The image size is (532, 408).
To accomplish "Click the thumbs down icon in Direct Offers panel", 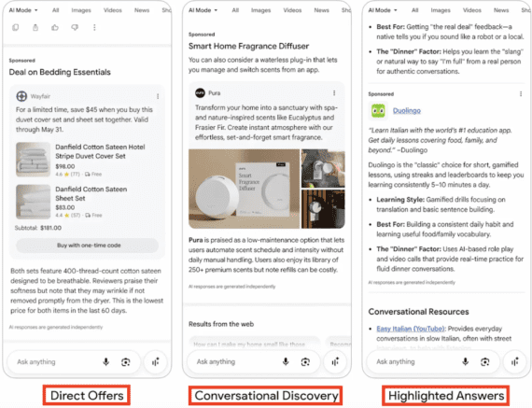I will pos(75,27).
